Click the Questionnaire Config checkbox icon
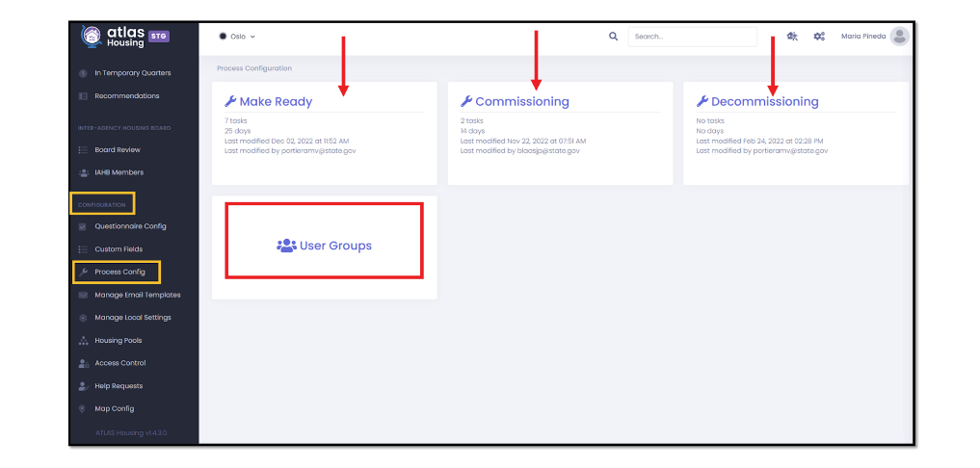The height and width of the screenshot is (468, 980). [x=83, y=227]
